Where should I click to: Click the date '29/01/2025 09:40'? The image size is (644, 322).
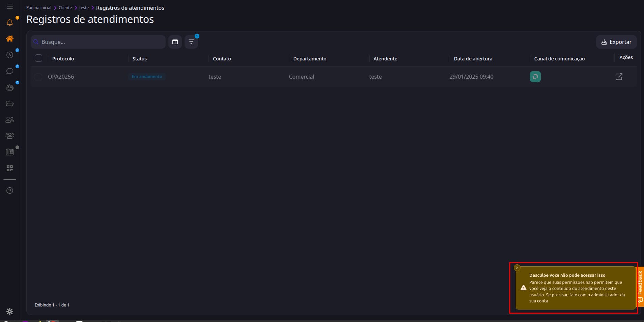(471, 77)
